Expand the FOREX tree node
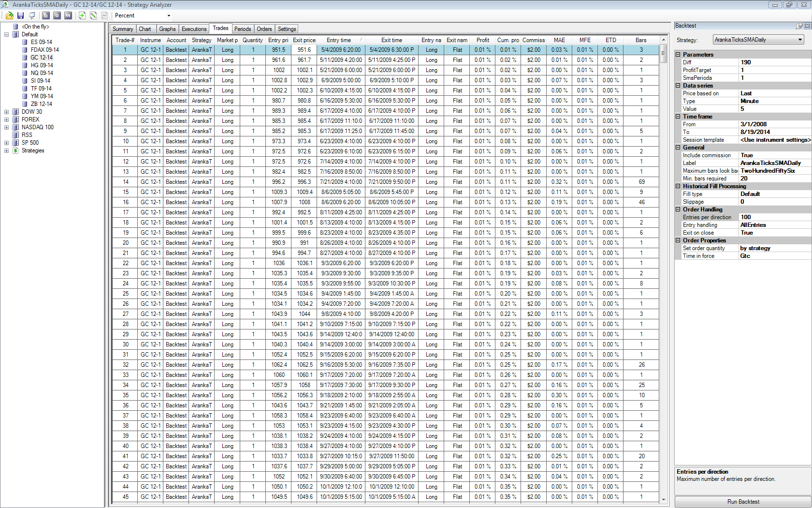 pyautogui.click(x=6, y=120)
